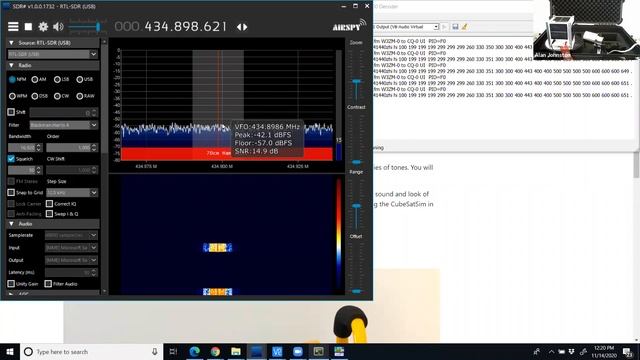Select the LSB demodulation mode

click(57, 80)
